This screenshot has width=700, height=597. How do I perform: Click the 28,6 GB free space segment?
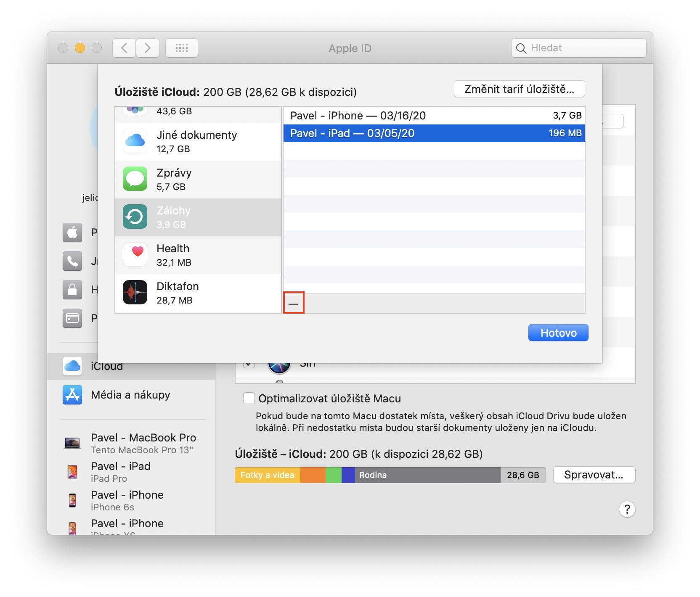[523, 475]
